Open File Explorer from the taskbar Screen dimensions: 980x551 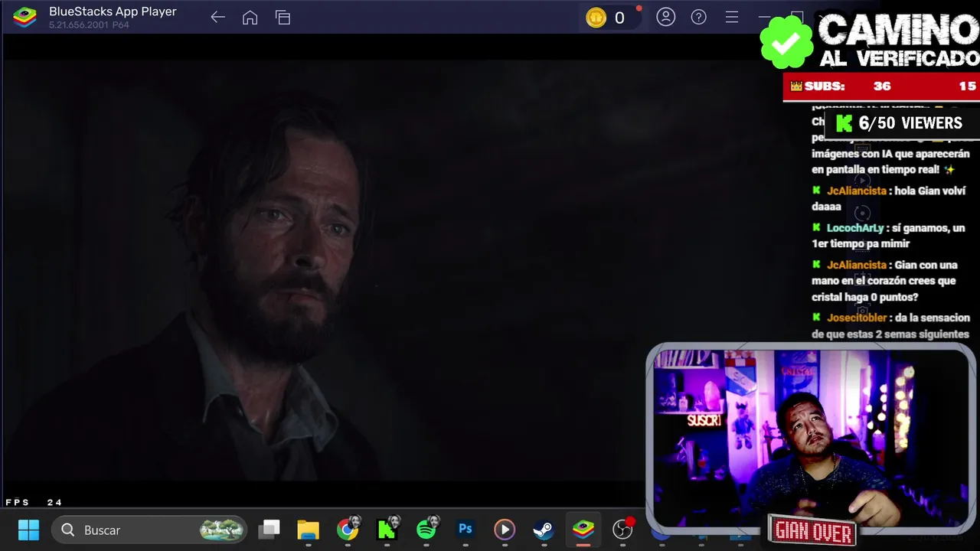[308, 530]
